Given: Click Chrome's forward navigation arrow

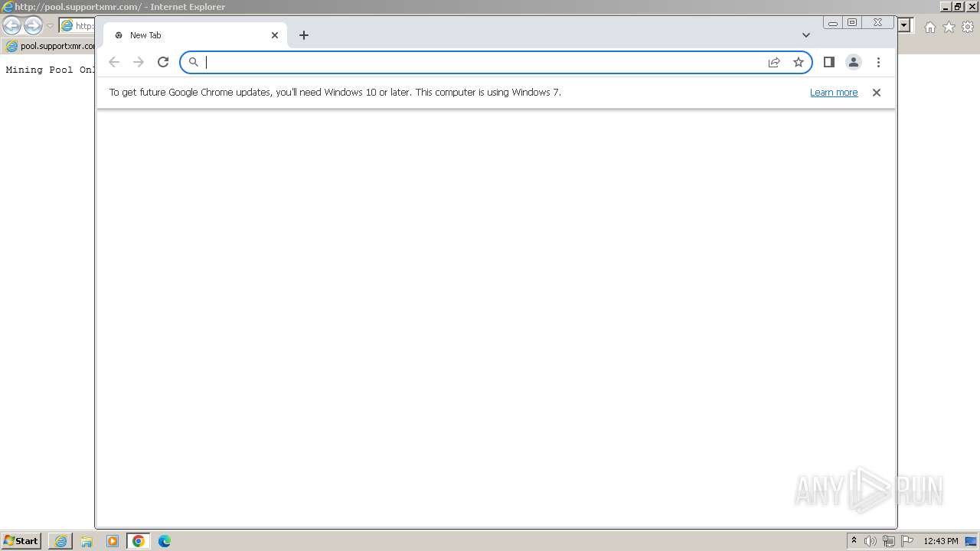Looking at the screenshot, I should click(139, 62).
